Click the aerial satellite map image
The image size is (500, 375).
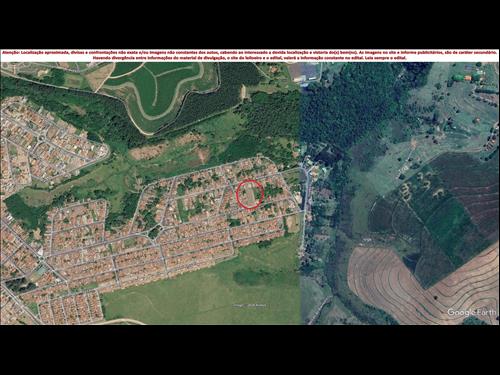click(x=250, y=193)
